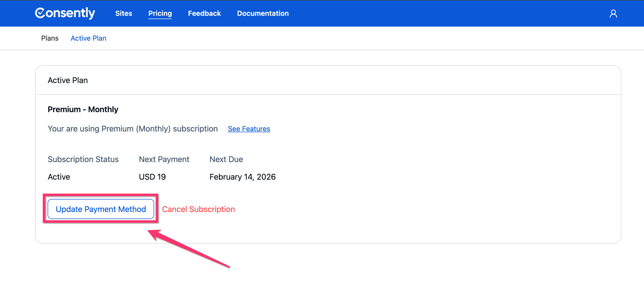Click the Active Plan card heading
Viewport: 644px width, 287px height.
tap(68, 80)
